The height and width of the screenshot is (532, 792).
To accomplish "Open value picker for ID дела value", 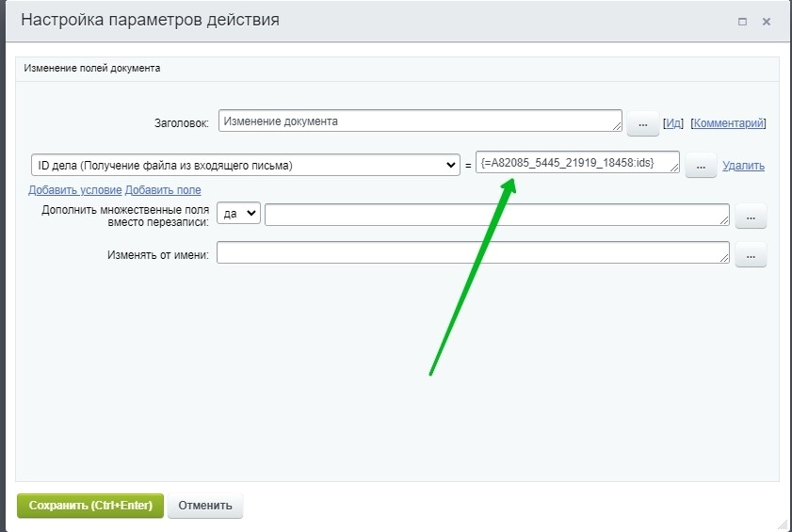I will 700,166.
